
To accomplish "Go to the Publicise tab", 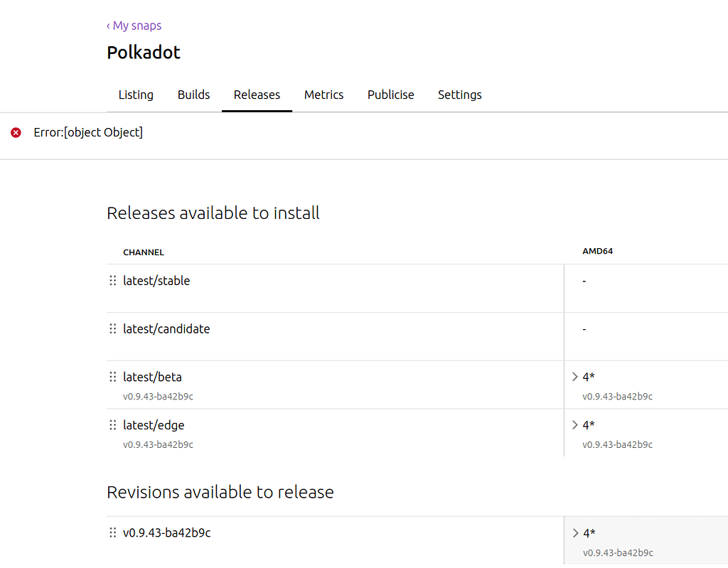I will coord(390,95).
